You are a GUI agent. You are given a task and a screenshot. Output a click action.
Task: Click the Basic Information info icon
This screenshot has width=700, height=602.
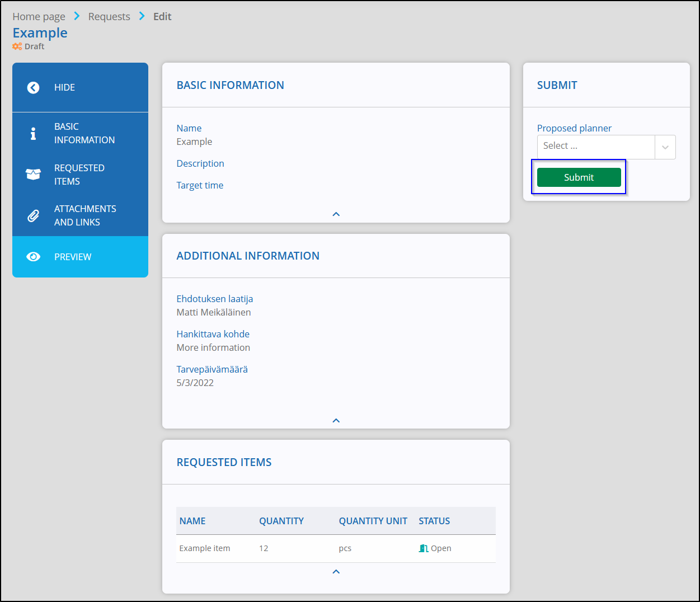(x=33, y=134)
